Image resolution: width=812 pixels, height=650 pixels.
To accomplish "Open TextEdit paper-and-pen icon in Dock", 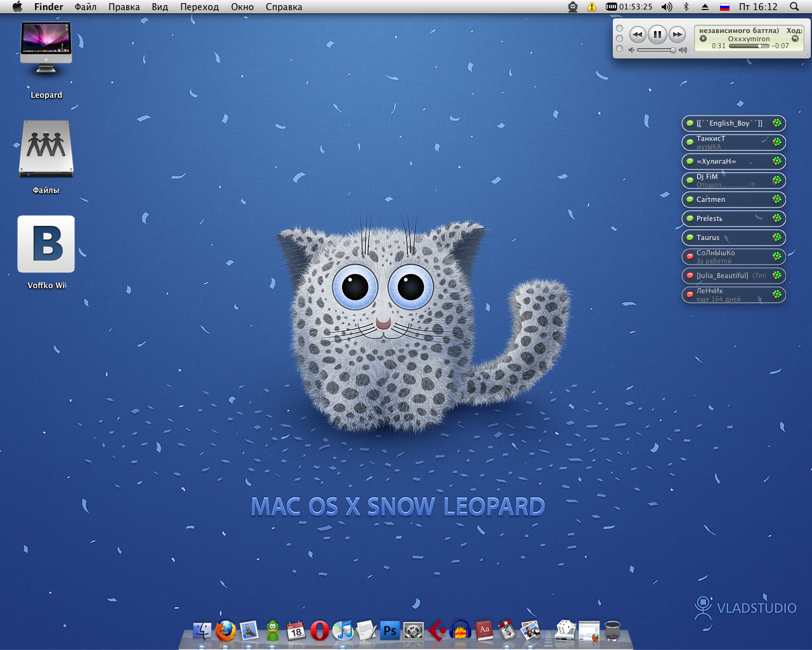I will click(x=366, y=630).
